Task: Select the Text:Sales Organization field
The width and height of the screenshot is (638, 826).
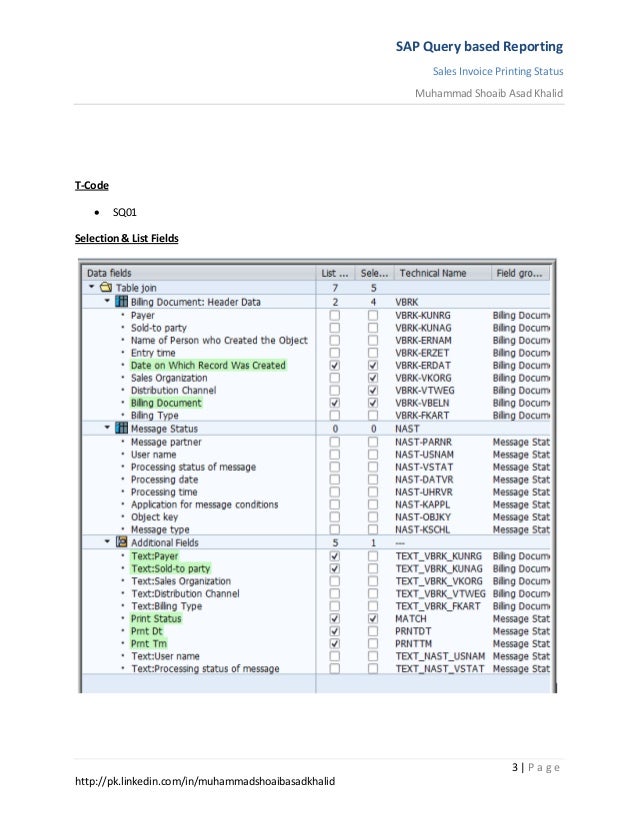Action: click(181, 581)
